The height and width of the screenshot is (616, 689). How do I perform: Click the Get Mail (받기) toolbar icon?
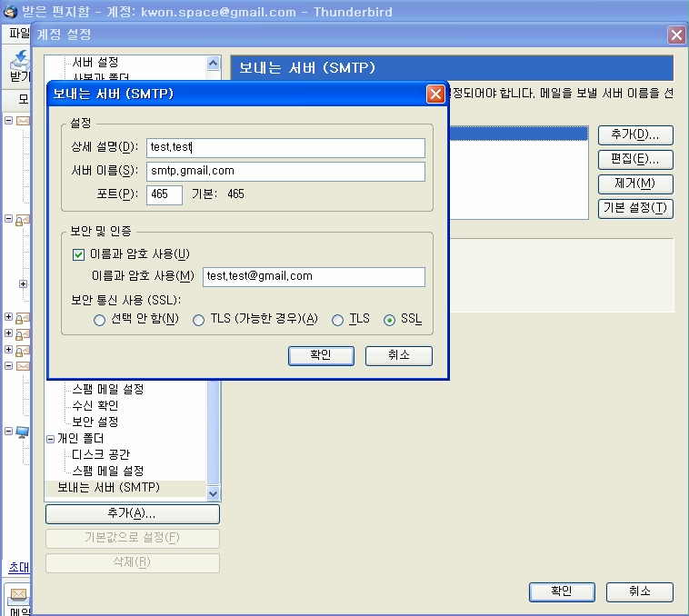coord(20,60)
